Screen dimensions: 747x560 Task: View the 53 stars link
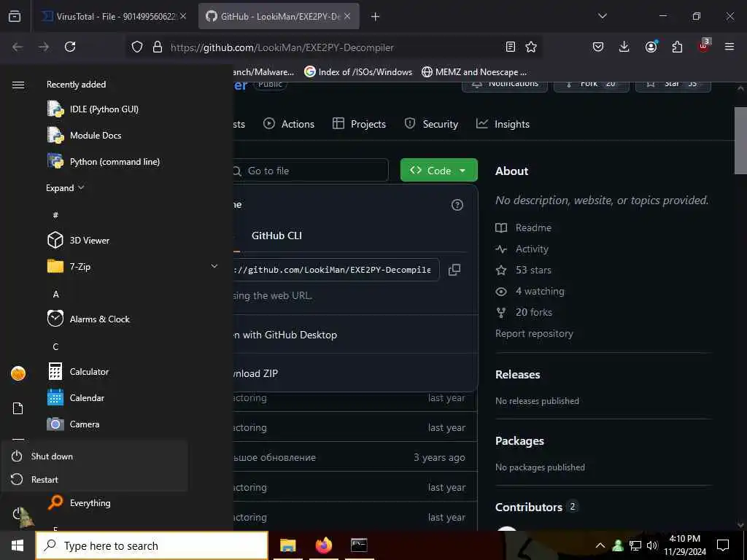pyautogui.click(x=523, y=270)
